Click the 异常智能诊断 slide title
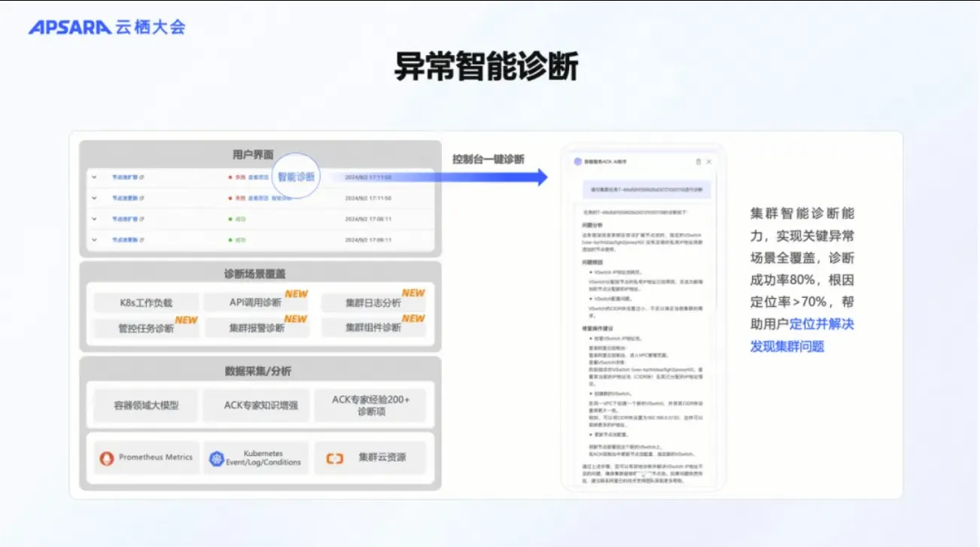980x547 pixels. (x=486, y=67)
